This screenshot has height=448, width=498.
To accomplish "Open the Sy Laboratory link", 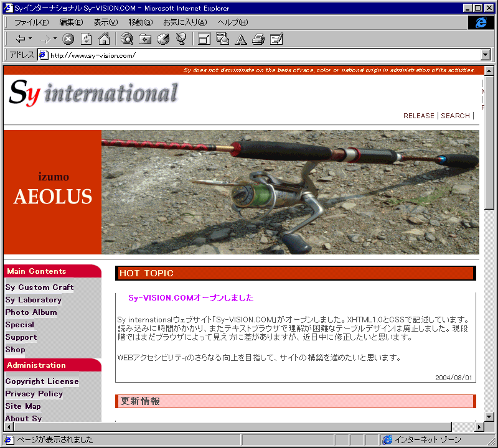I will pyautogui.click(x=34, y=300).
